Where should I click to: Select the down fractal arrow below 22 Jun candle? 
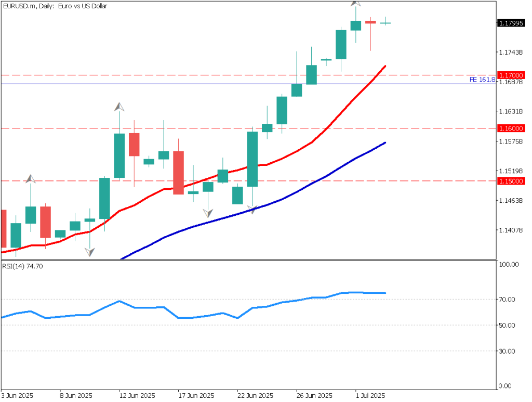tap(252, 210)
